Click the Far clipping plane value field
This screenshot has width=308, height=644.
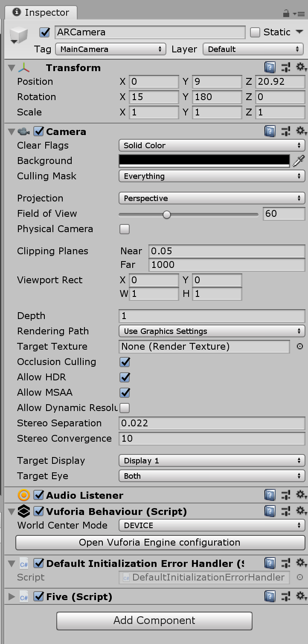tap(226, 264)
